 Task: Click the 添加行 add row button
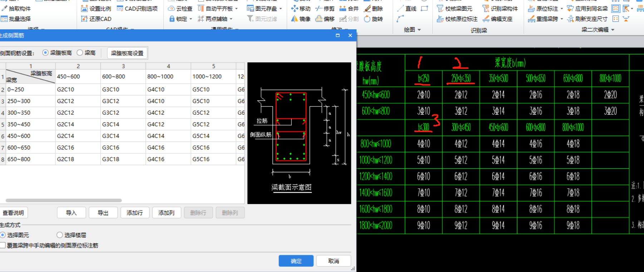(x=135, y=213)
